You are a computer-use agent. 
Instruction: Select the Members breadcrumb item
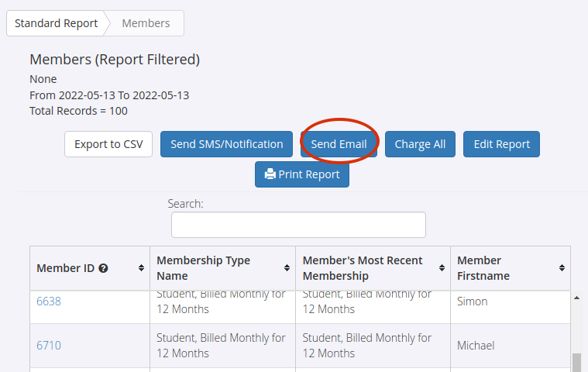[146, 23]
